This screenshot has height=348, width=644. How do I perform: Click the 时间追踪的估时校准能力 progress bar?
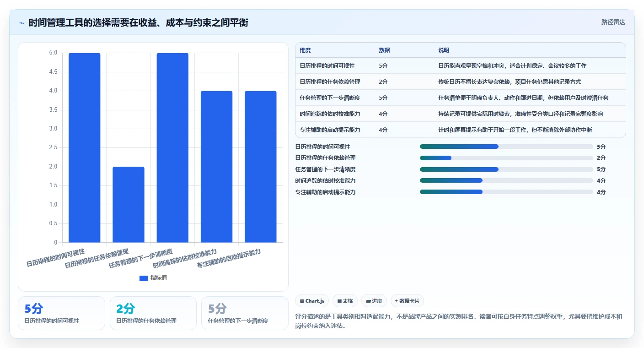(x=506, y=180)
